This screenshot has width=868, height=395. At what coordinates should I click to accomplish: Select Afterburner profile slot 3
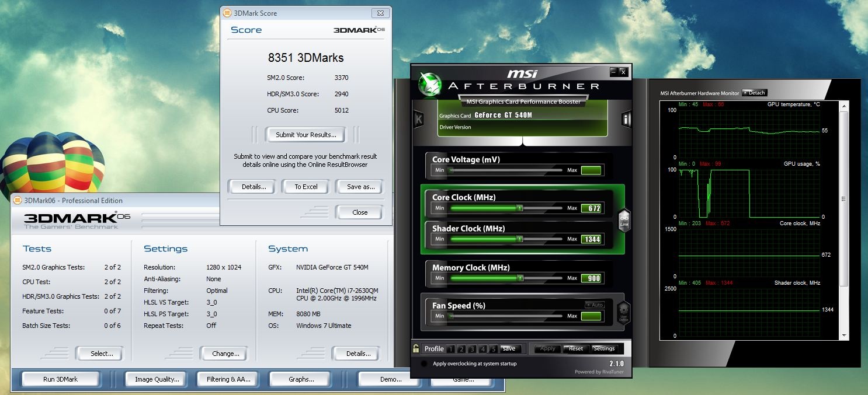(x=472, y=349)
